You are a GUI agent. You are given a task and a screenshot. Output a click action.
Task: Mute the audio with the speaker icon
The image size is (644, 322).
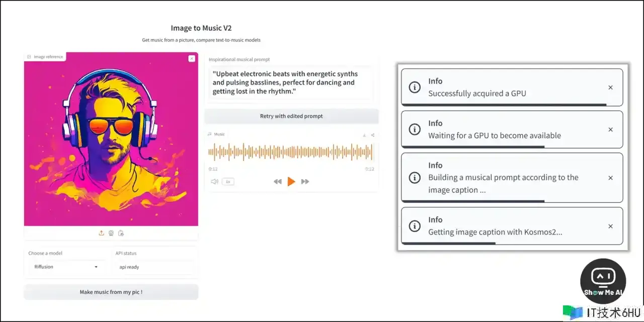coord(215,182)
